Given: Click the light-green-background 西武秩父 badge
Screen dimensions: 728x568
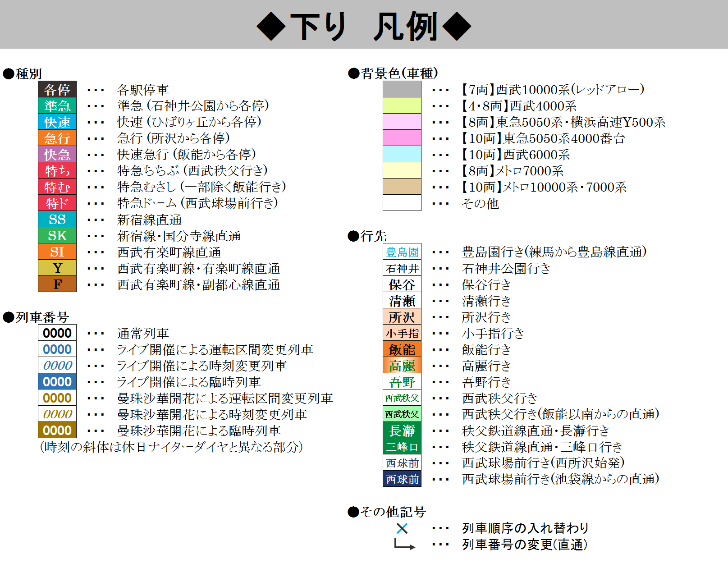Looking at the screenshot, I should point(402,414).
